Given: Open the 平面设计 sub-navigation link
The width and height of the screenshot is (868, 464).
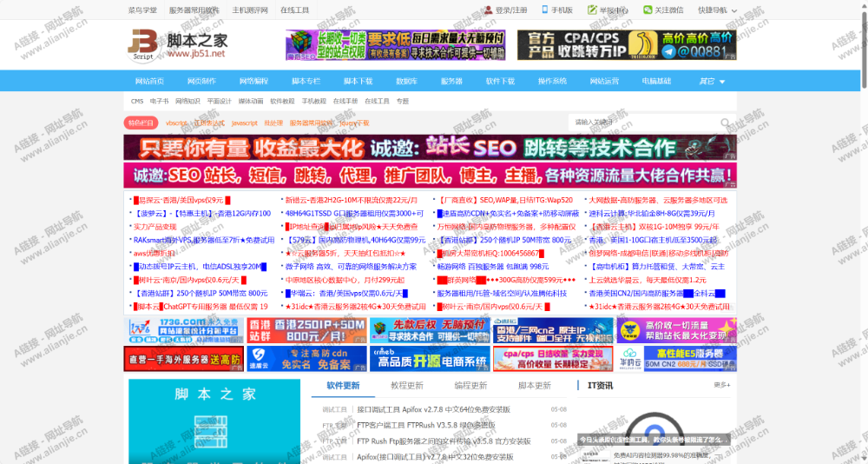Looking at the screenshot, I should tap(220, 102).
